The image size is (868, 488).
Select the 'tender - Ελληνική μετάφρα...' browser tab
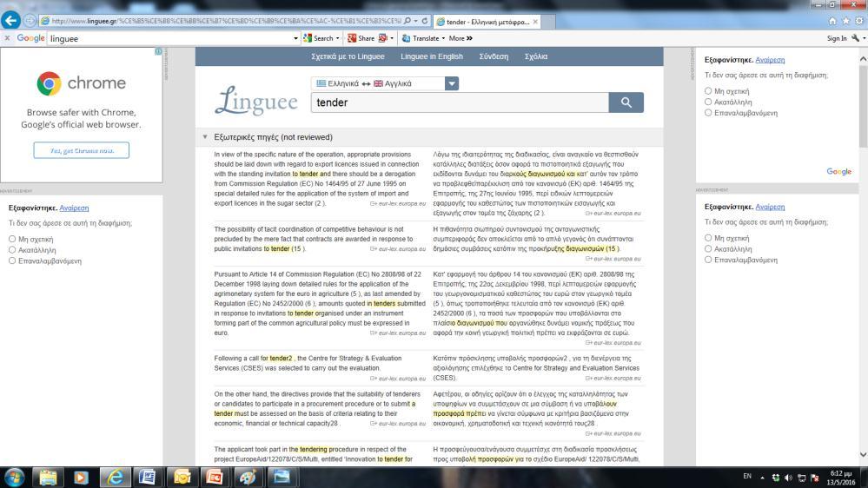487,22
